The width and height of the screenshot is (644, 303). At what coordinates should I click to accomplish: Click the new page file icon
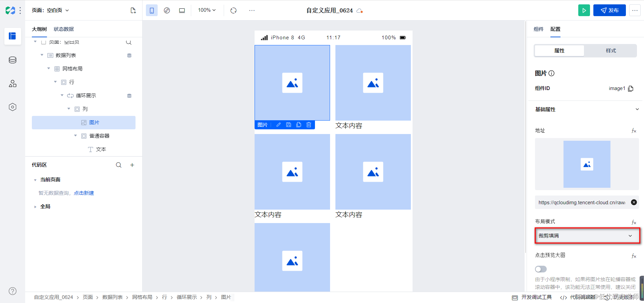(133, 10)
